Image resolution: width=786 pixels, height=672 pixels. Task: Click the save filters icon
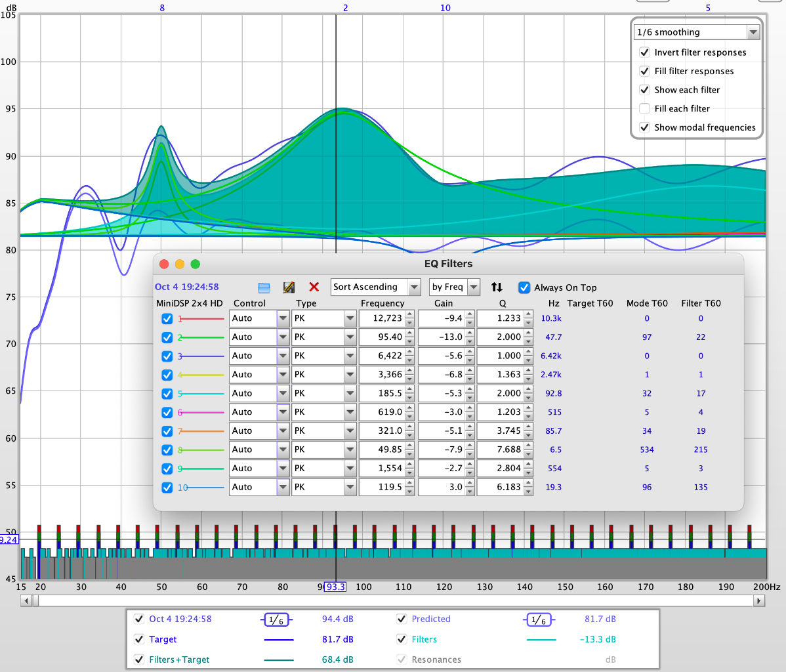[289, 287]
